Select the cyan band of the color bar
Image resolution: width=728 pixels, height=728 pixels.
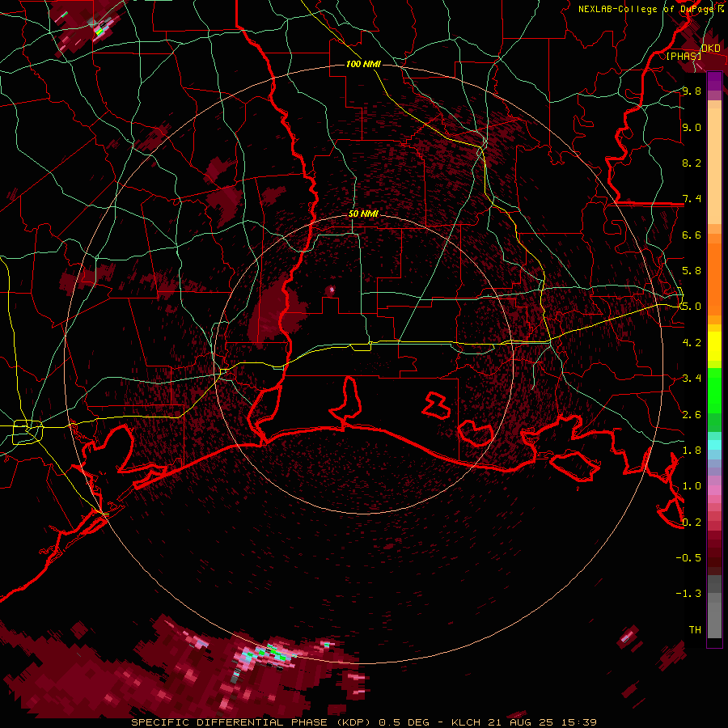click(x=714, y=445)
